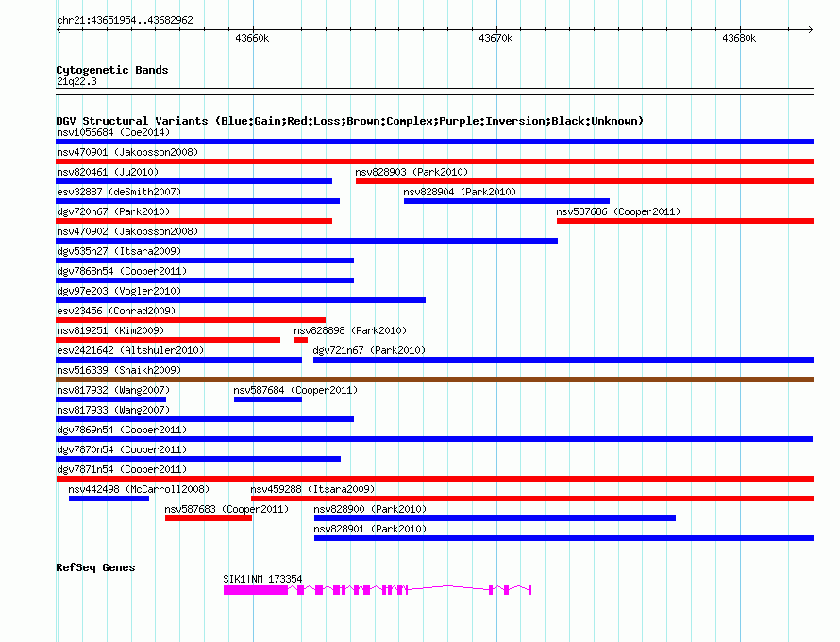Viewport: 840px width, 642px height.
Task: Click dgv721n67 (Park2010) label
Action: pyautogui.click(x=369, y=350)
